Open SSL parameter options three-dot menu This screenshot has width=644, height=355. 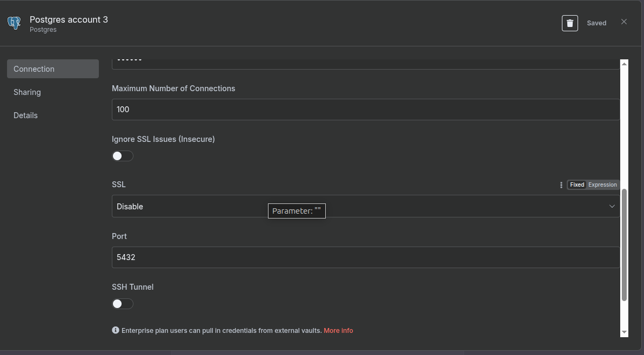pos(561,185)
